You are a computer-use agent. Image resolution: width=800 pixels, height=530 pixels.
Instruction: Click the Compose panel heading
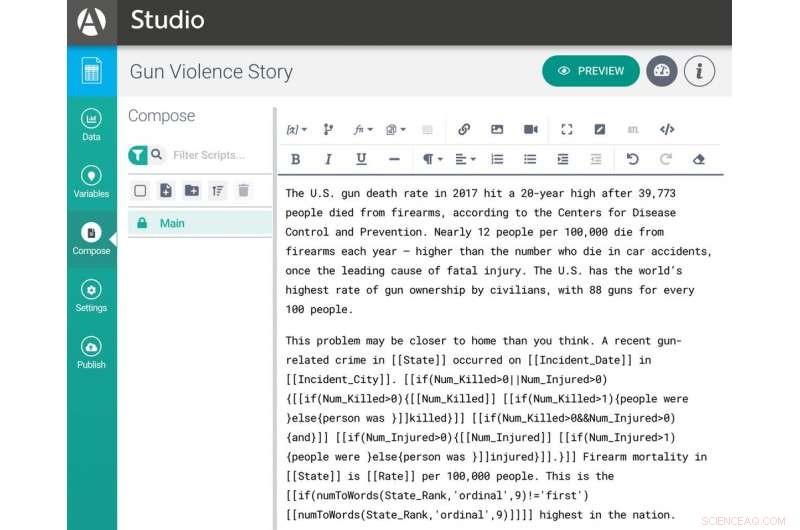pyautogui.click(x=161, y=116)
